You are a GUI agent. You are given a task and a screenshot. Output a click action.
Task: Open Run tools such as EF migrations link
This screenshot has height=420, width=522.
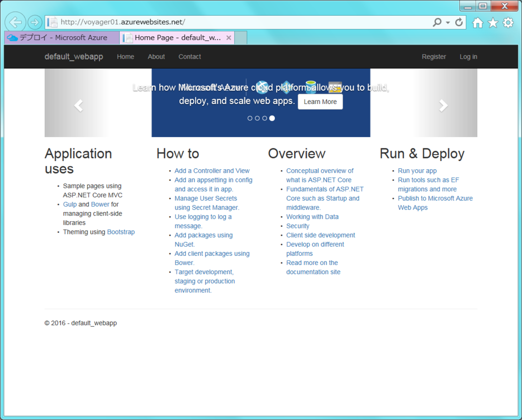pos(428,185)
